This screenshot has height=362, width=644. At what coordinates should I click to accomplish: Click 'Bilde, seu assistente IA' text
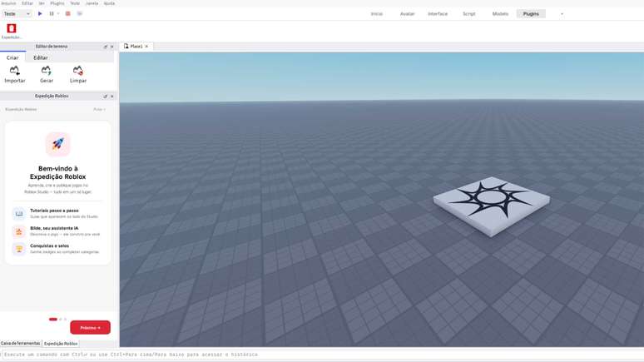pos(54,228)
